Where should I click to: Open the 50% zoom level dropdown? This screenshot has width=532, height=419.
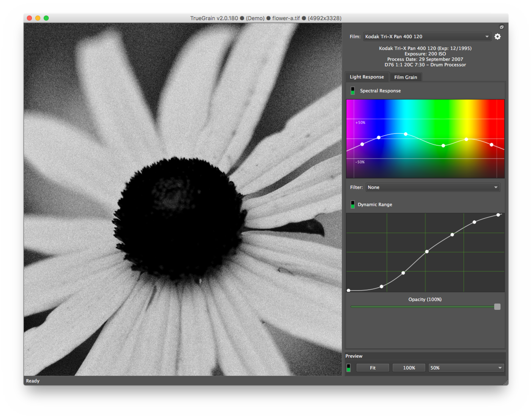(466, 368)
